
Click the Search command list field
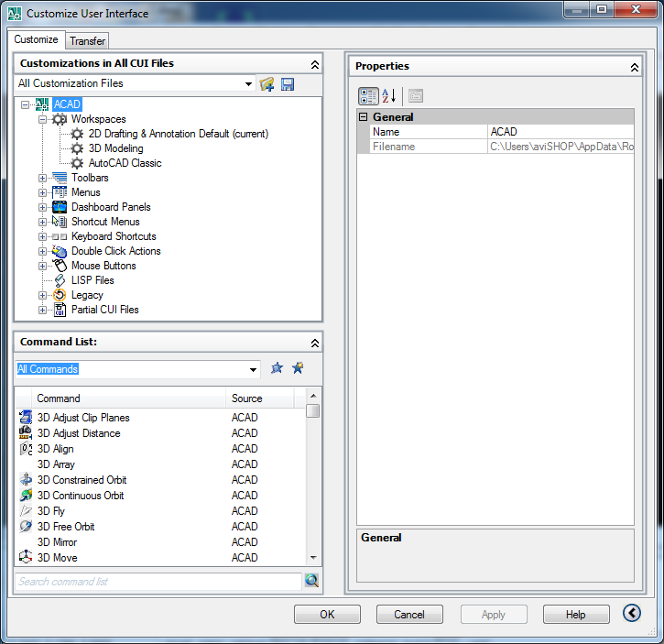158,582
